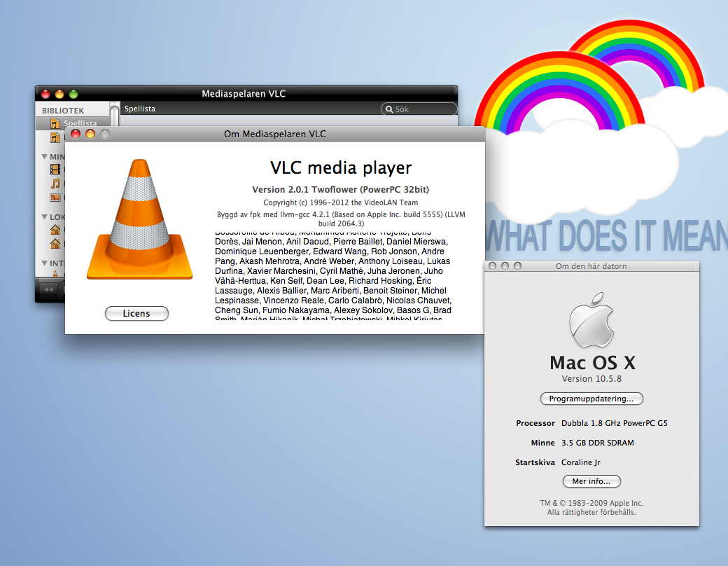Click '3.5 GB DDR SDRAM' memory value
The height and width of the screenshot is (566, 728).
(x=598, y=443)
